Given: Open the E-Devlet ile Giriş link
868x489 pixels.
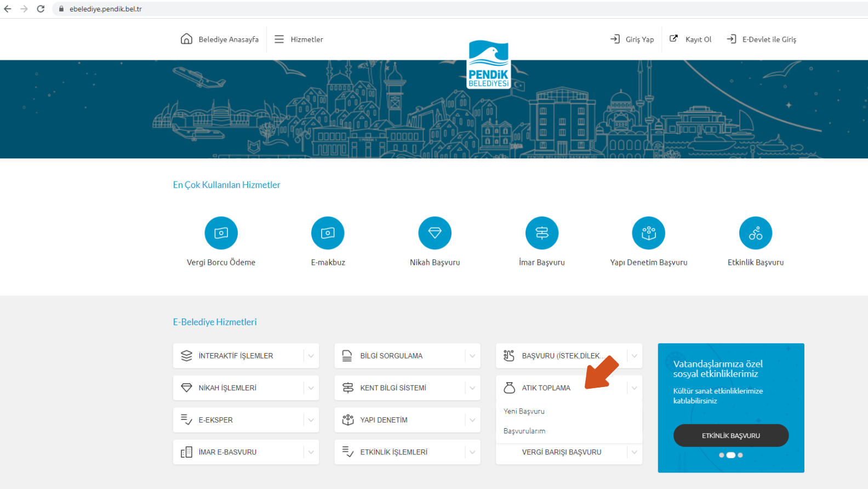Looking at the screenshot, I should coord(762,39).
